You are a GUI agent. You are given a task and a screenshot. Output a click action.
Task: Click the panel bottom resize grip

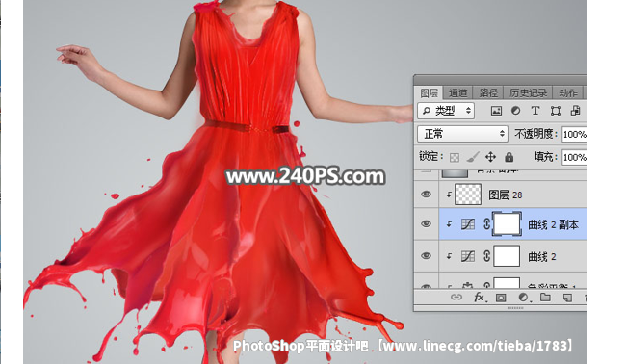[515, 308]
